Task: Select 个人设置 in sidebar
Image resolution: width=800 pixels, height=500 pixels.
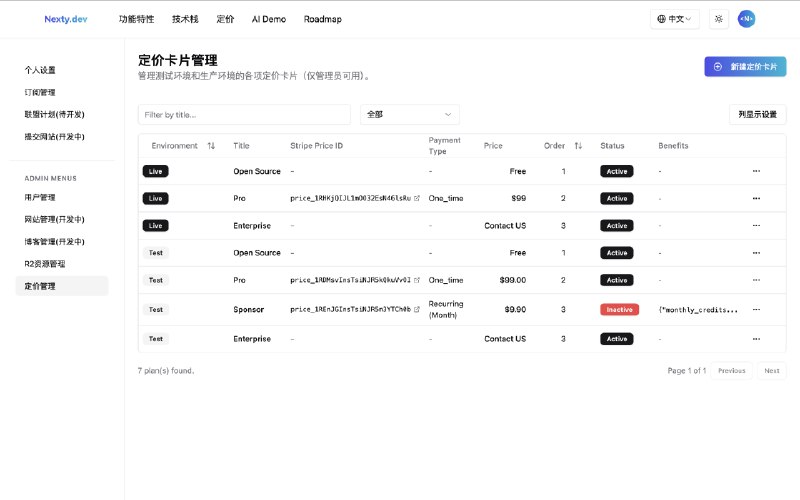Action: point(40,70)
